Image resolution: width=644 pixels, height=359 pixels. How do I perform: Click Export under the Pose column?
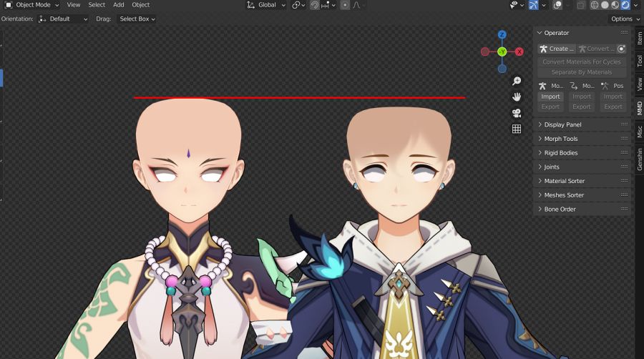tap(613, 107)
